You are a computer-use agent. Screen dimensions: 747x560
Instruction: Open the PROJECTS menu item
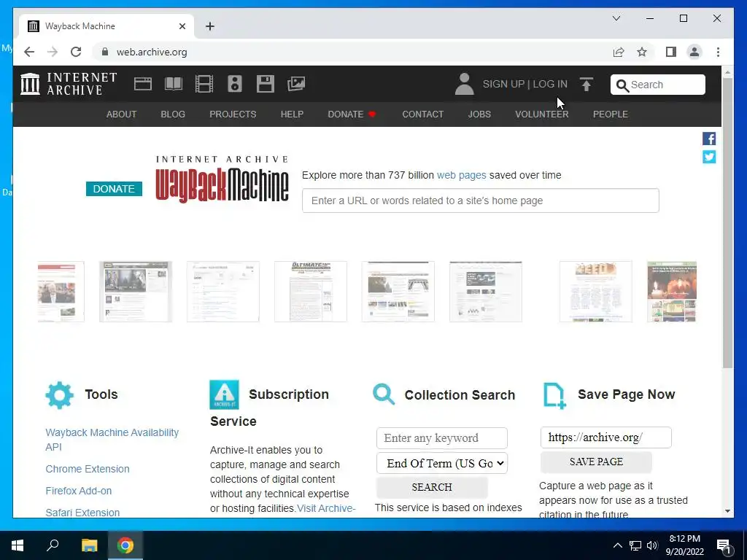click(233, 114)
